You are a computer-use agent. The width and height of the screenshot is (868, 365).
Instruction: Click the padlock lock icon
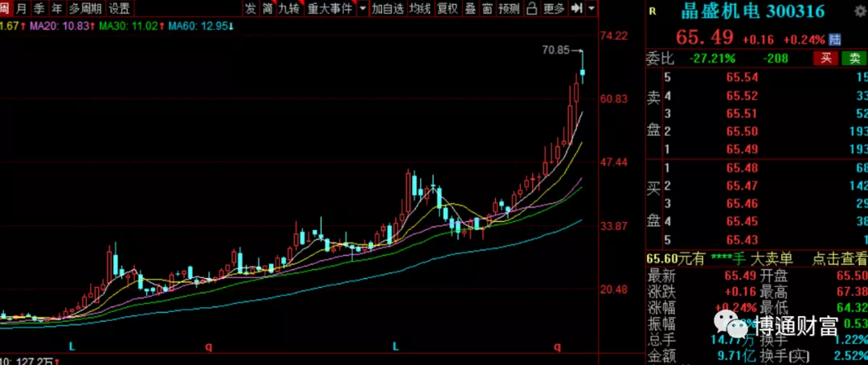[532, 8]
